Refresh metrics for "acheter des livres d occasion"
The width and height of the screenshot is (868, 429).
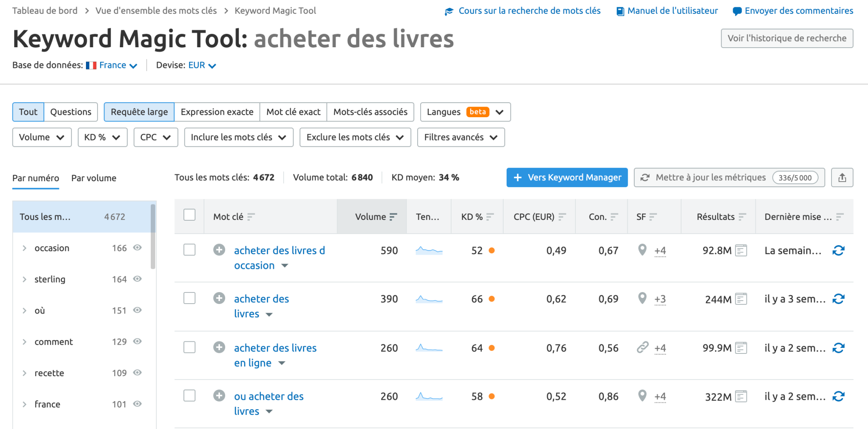[838, 250]
